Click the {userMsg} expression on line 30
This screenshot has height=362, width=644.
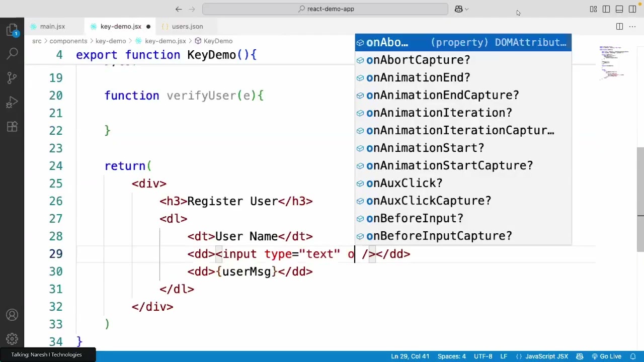(x=247, y=271)
